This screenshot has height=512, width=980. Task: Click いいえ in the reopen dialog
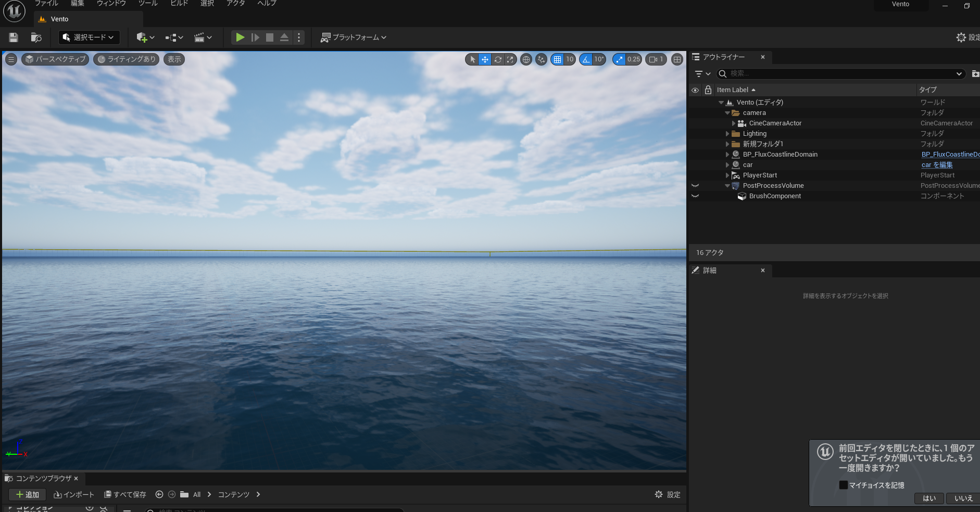tap(963, 498)
